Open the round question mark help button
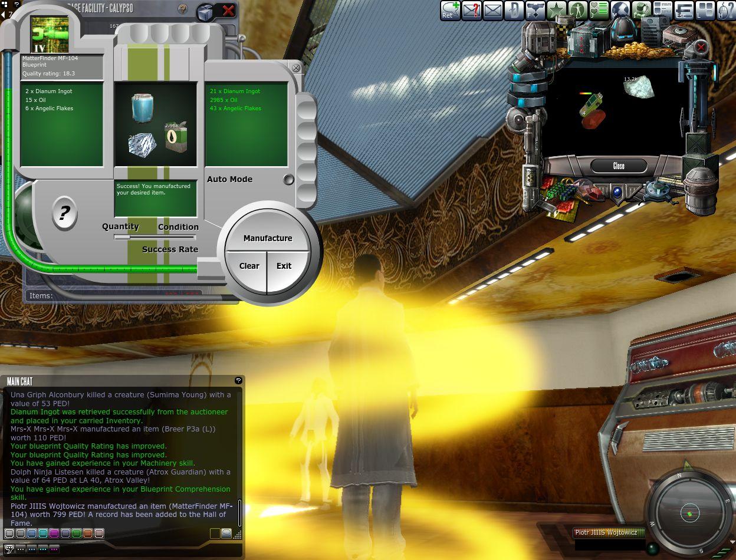Viewport: 736px width, 560px height. pyautogui.click(x=64, y=212)
